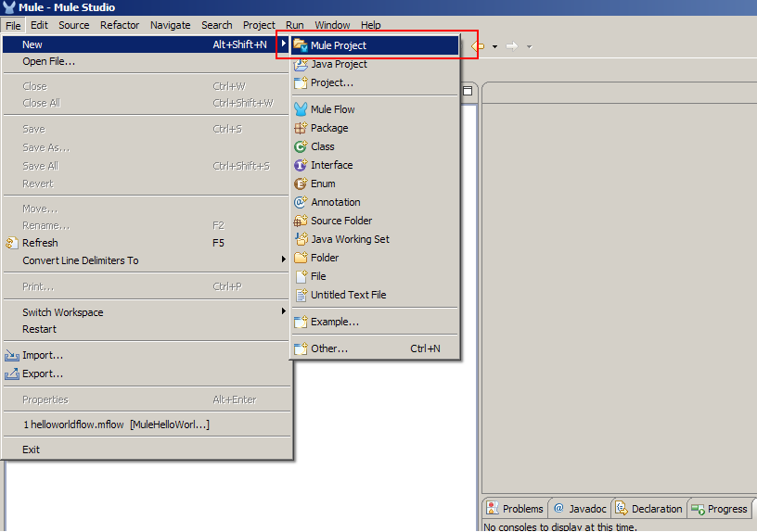Click 'No consoles to display at this time.' text
Viewport: 757px width, 532px height.
pos(560,527)
